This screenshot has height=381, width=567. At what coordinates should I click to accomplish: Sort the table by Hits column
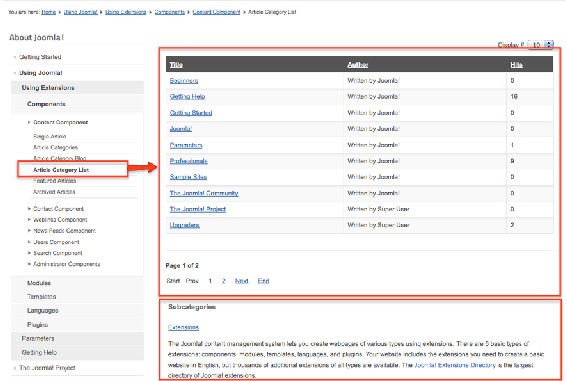pyautogui.click(x=516, y=65)
